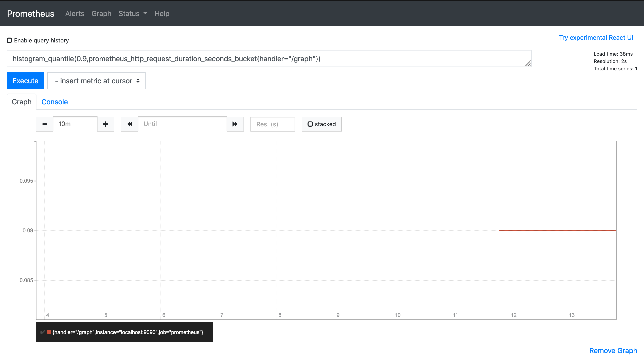Click the red legend color swatch

[49, 332]
